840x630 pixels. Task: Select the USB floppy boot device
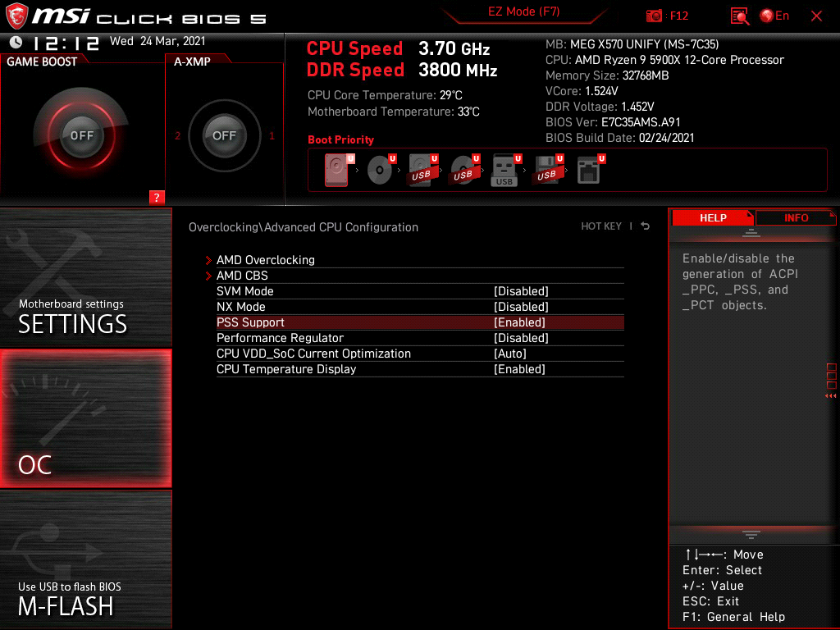548,170
